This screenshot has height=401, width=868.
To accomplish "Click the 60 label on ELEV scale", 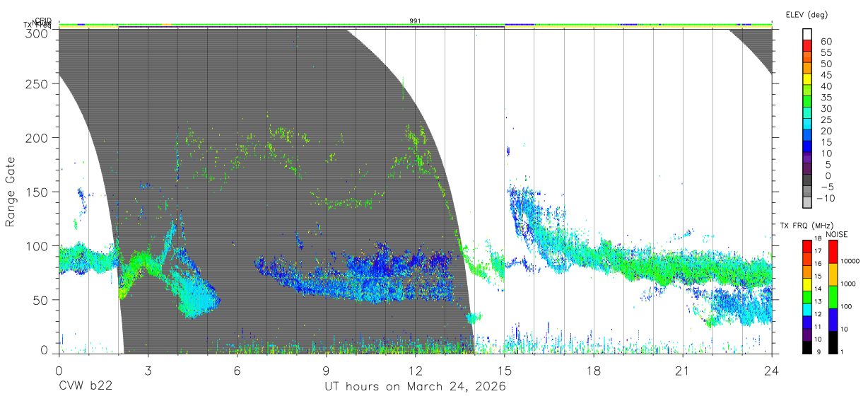I will coord(825,41).
